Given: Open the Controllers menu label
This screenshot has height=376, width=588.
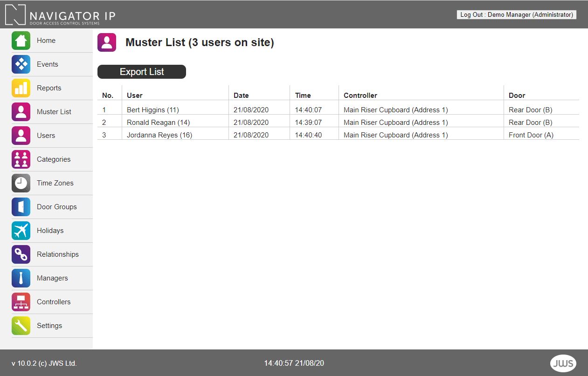Looking at the screenshot, I should (54, 302).
